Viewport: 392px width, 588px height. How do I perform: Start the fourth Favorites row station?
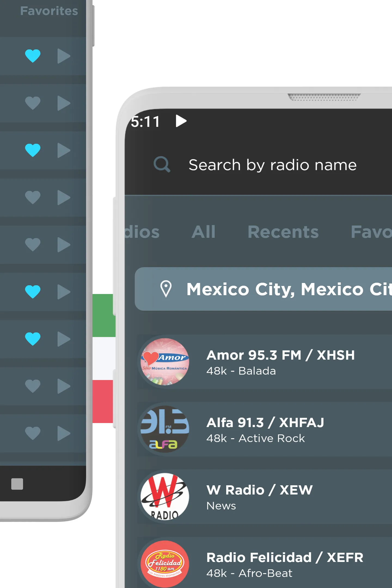64,197
